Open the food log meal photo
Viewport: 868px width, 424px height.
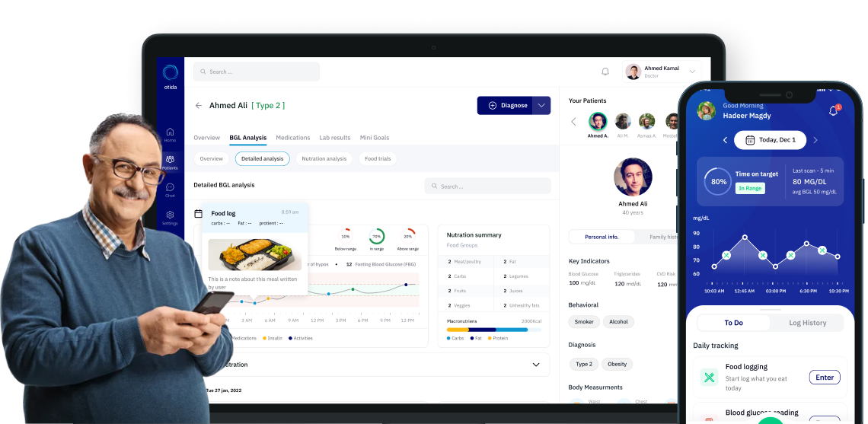tap(254, 254)
